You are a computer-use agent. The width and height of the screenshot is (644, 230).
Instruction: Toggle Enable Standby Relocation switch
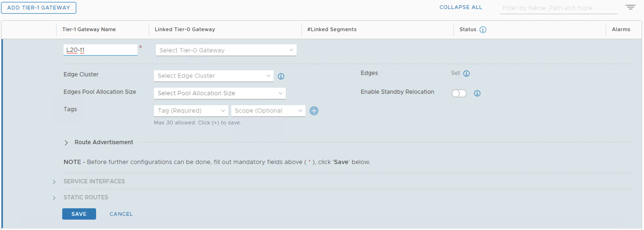[459, 93]
